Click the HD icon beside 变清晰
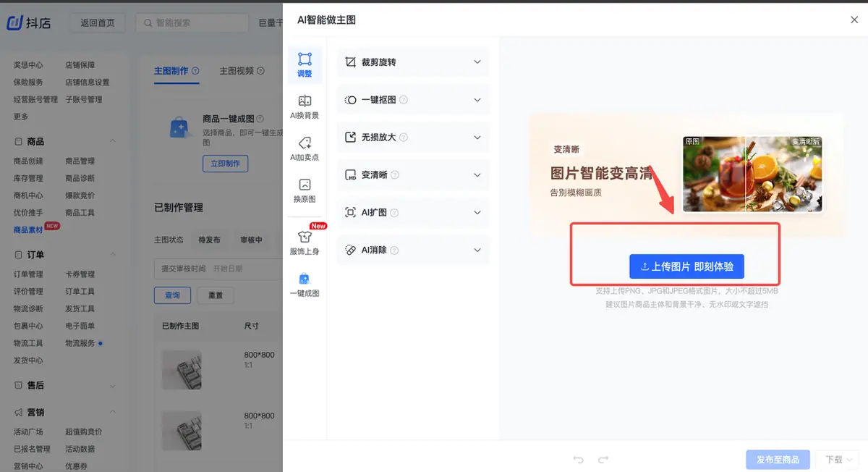 (x=351, y=175)
